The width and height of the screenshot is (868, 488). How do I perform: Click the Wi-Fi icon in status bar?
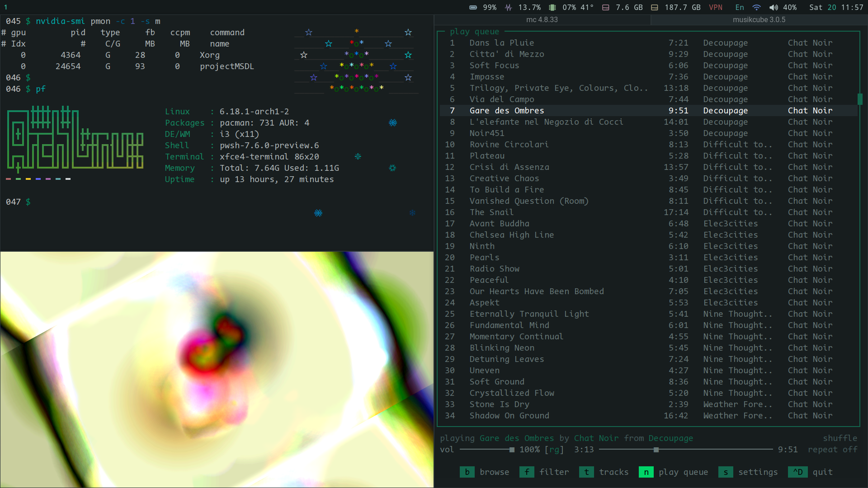point(756,7)
